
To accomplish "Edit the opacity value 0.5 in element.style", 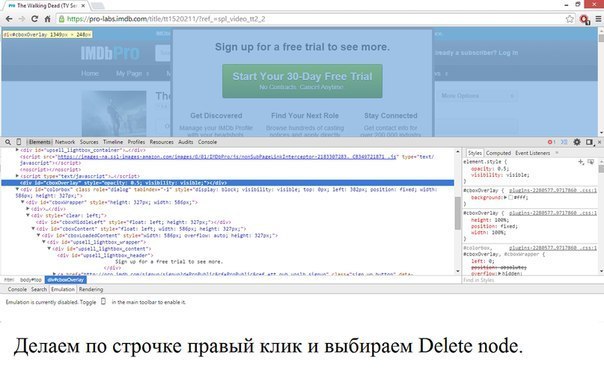I will tap(503, 168).
